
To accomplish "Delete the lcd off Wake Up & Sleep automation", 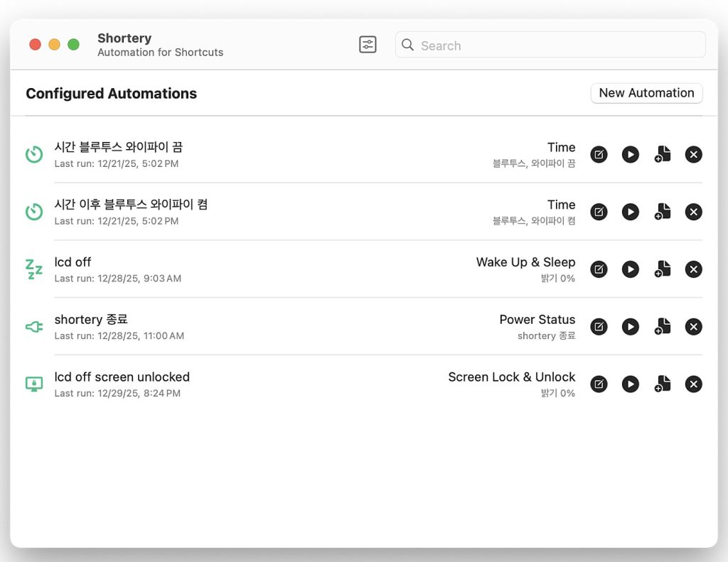I will tap(694, 269).
